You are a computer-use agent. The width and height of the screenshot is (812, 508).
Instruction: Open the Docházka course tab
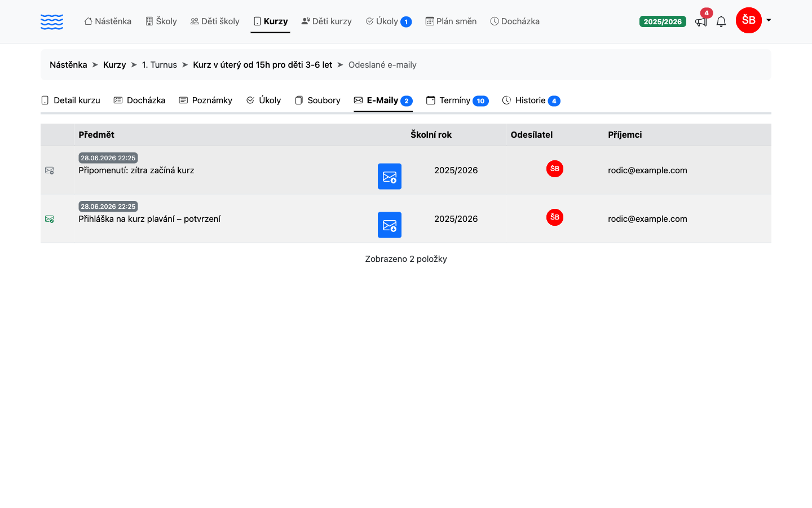(139, 100)
